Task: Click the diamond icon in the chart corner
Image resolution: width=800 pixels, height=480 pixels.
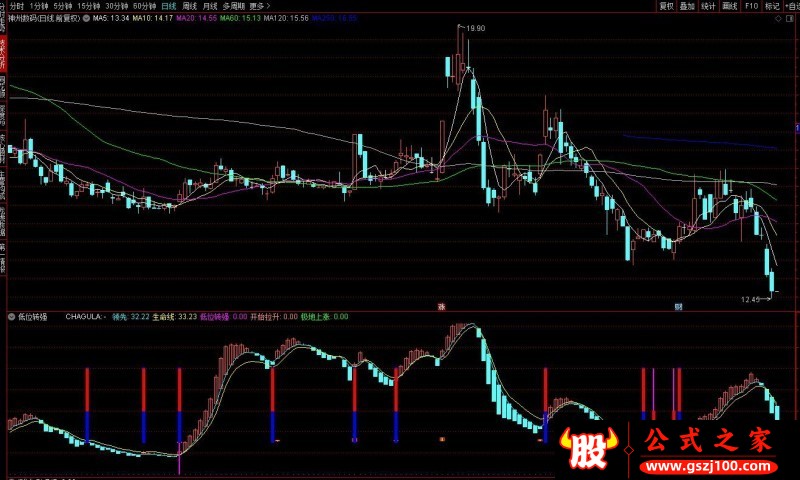Action: click(x=778, y=18)
